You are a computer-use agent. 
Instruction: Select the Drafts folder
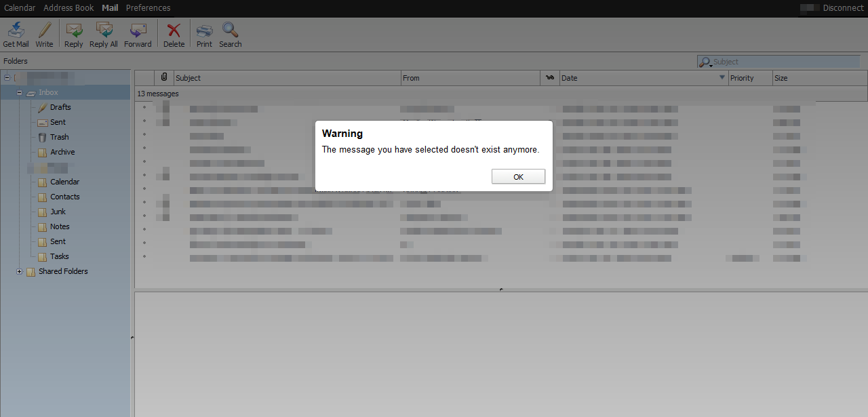pyautogui.click(x=60, y=107)
